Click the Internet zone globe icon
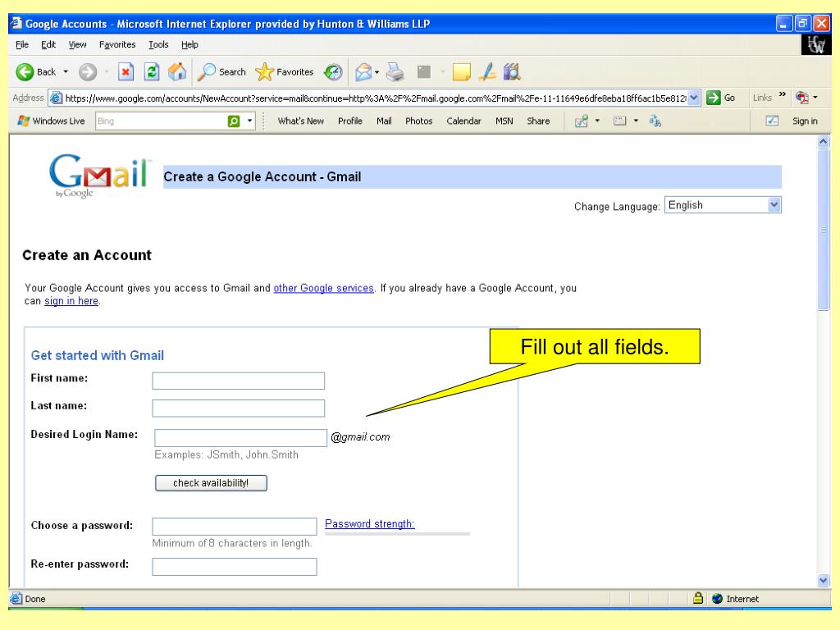Viewport: 840px width, 630px height. [x=717, y=598]
